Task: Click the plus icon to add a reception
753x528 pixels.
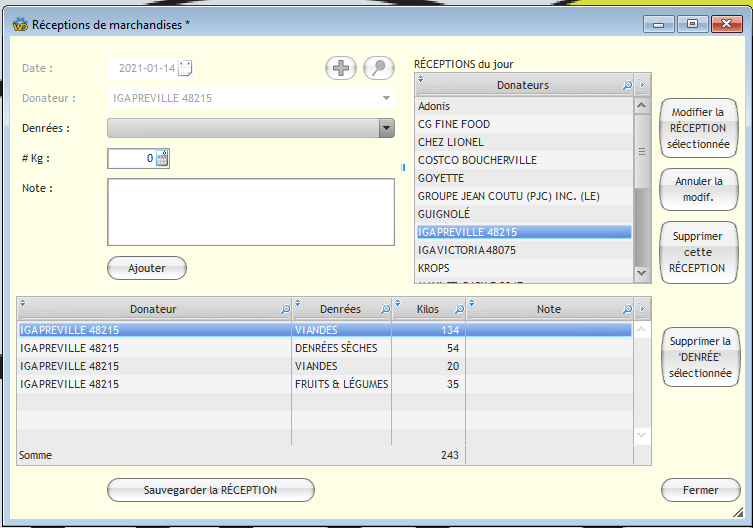Action: [x=341, y=68]
